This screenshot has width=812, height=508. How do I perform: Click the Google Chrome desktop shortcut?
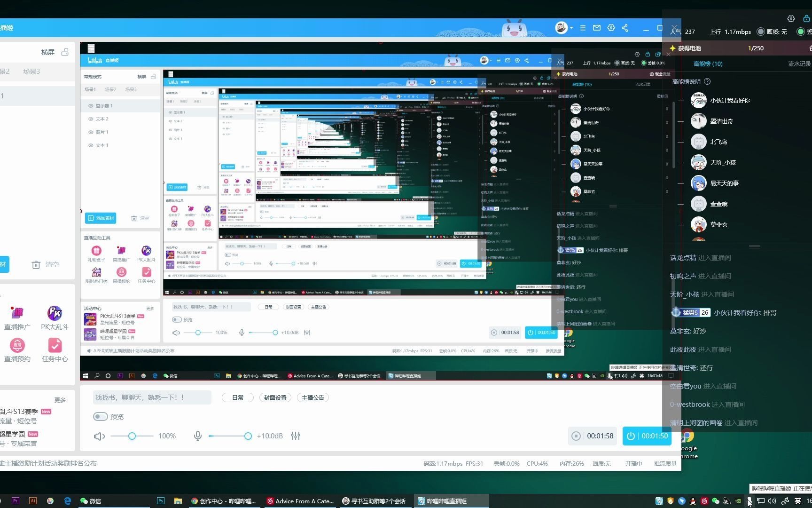[688, 444]
